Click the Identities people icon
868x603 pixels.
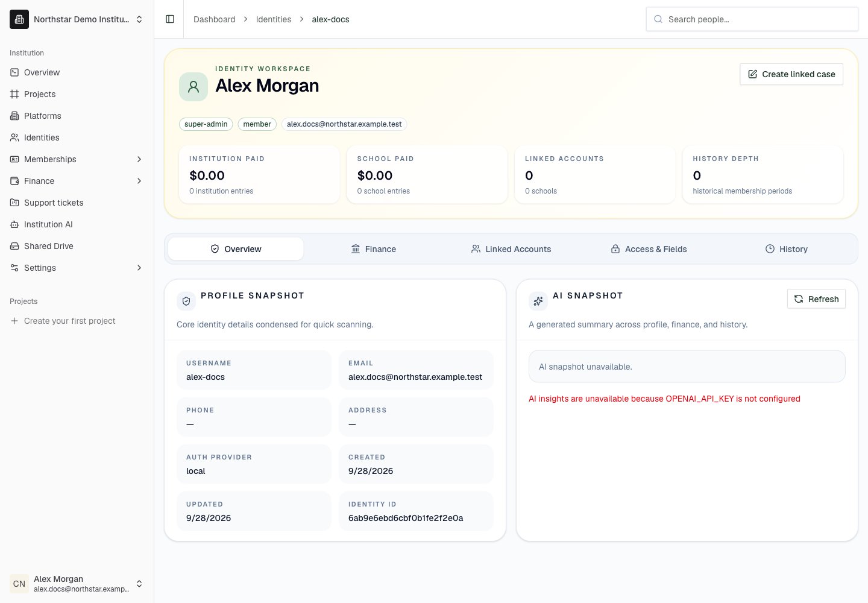point(14,137)
